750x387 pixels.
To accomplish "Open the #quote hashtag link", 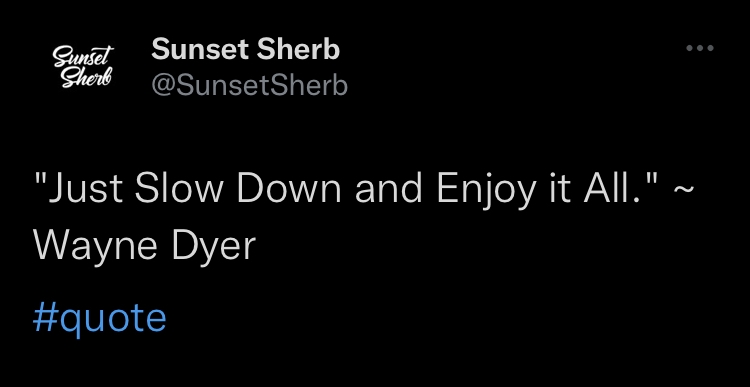I will point(99,319).
